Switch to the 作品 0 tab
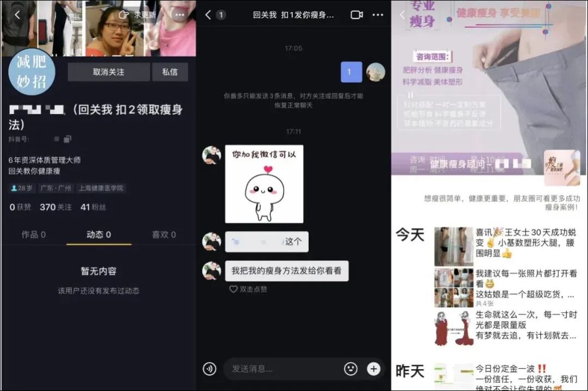This screenshot has width=588, height=391. [x=33, y=234]
